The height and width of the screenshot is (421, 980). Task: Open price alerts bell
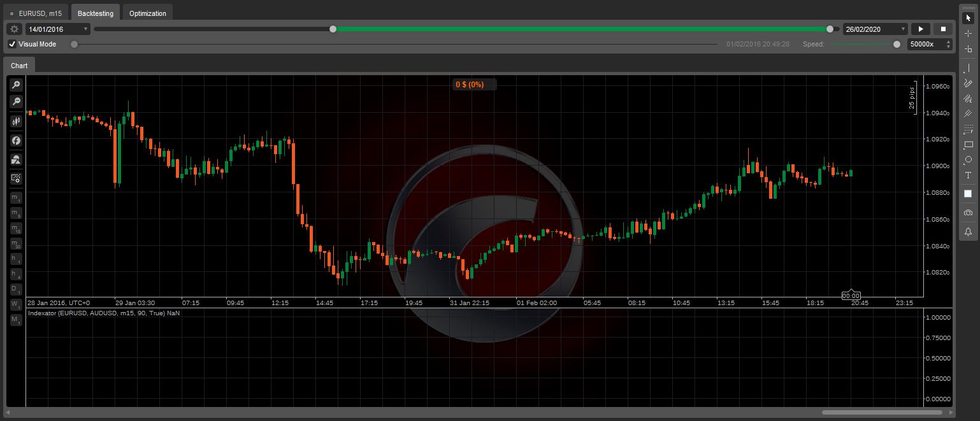(968, 232)
